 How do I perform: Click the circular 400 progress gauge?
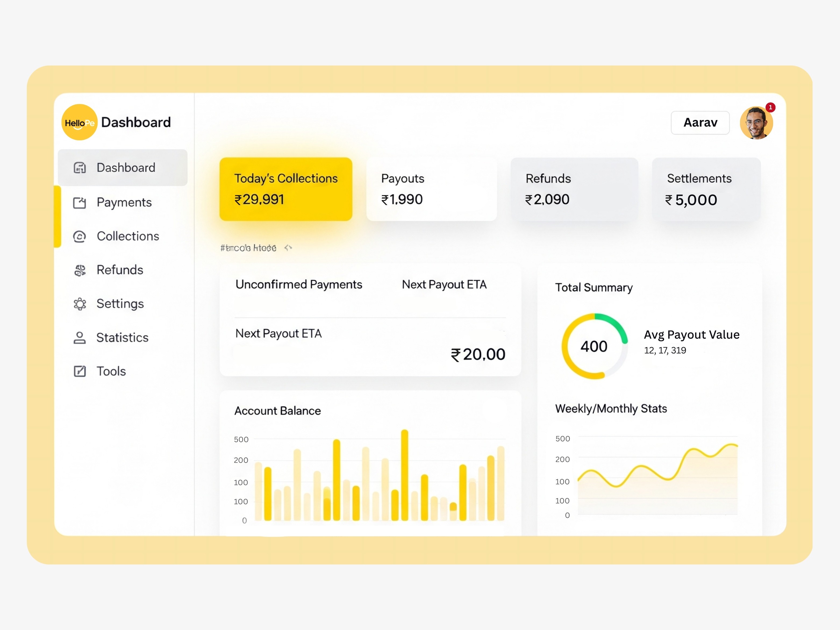594,346
